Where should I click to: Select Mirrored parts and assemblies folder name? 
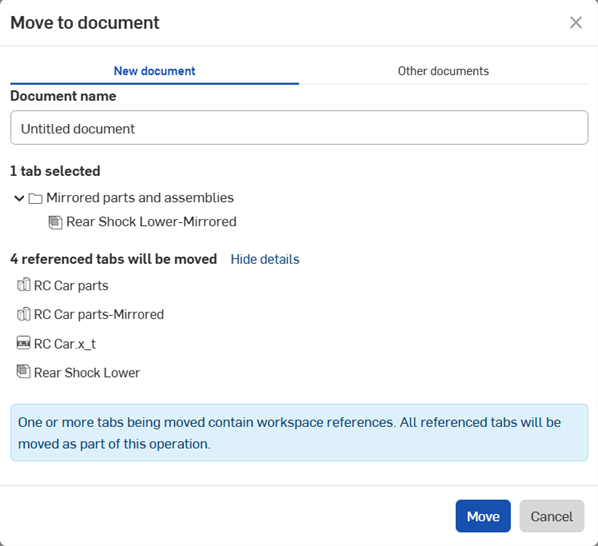click(140, 198)
